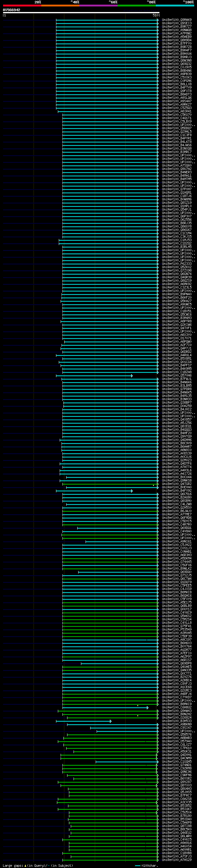197x868 pixels.
Task: Click the orange ~40% identity color segment
Action: pyautogui.click(x=60, y=6)
